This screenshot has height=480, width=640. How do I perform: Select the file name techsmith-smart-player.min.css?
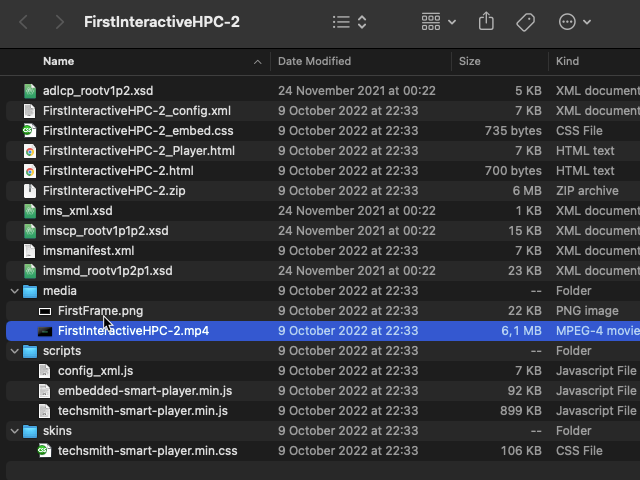coord(147,451)
